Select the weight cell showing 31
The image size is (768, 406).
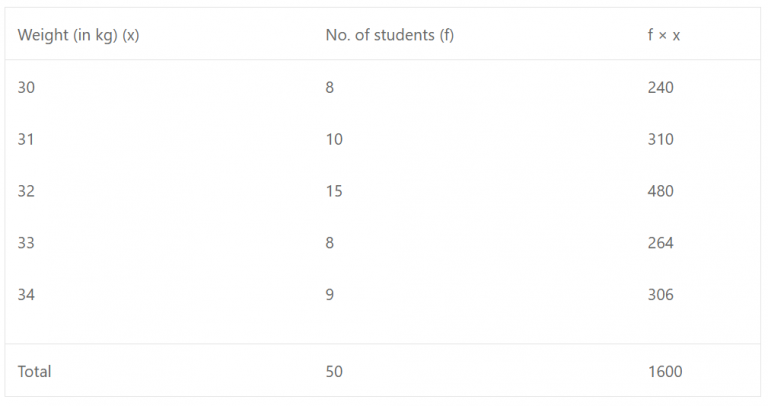pyautogui.click(x=26, y=140)
